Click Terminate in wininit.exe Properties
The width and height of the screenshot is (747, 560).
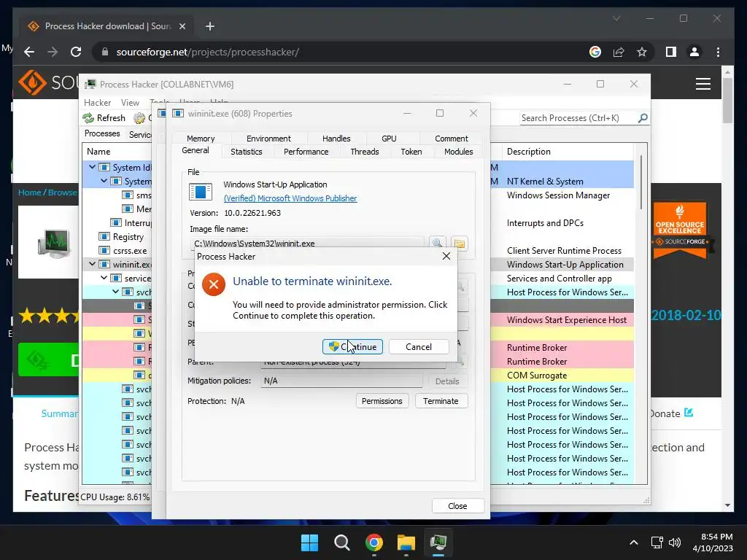[441, 401]
